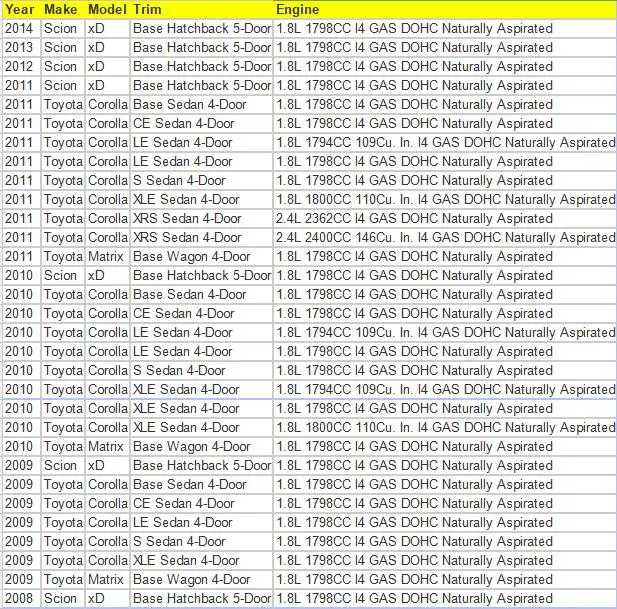Screen dimensions: 617x609
Task: Select 2009 CE Sedan 4-Door trim cell
Action: [x=201, y=503]
